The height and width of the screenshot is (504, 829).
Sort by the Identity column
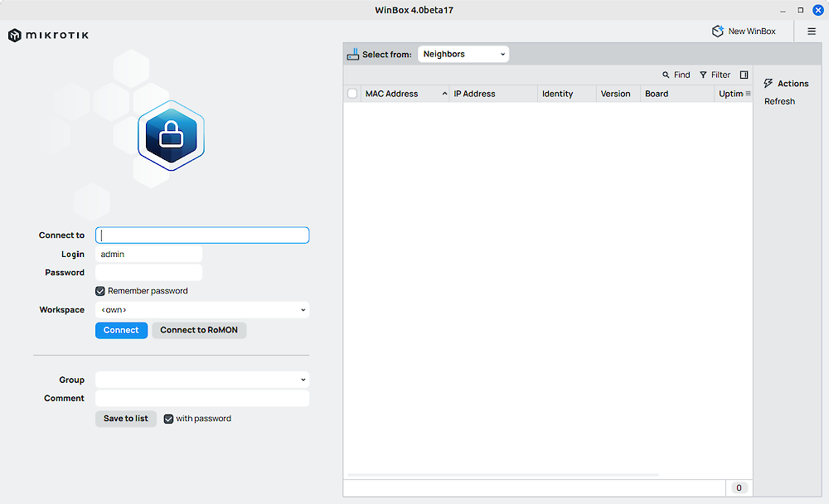click(567, 94)
